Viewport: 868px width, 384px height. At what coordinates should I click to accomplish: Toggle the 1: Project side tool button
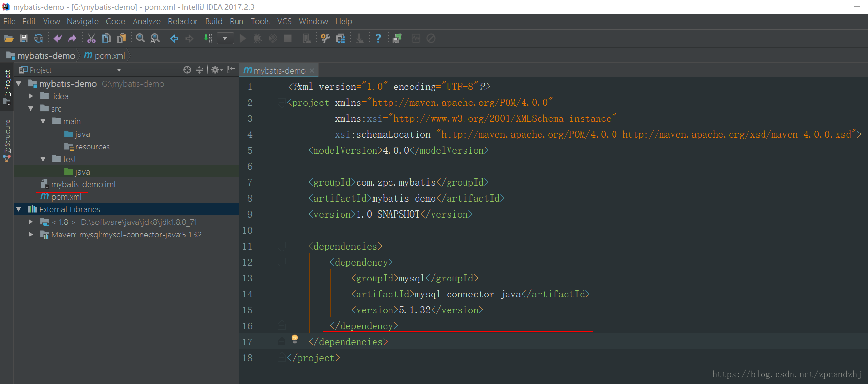click(x=7, y=88)
